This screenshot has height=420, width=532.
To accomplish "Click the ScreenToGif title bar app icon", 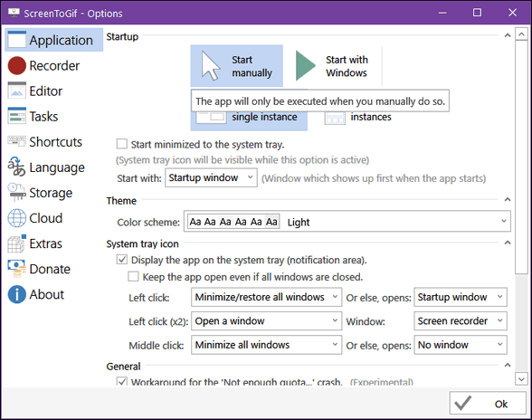I will point(14,13).
